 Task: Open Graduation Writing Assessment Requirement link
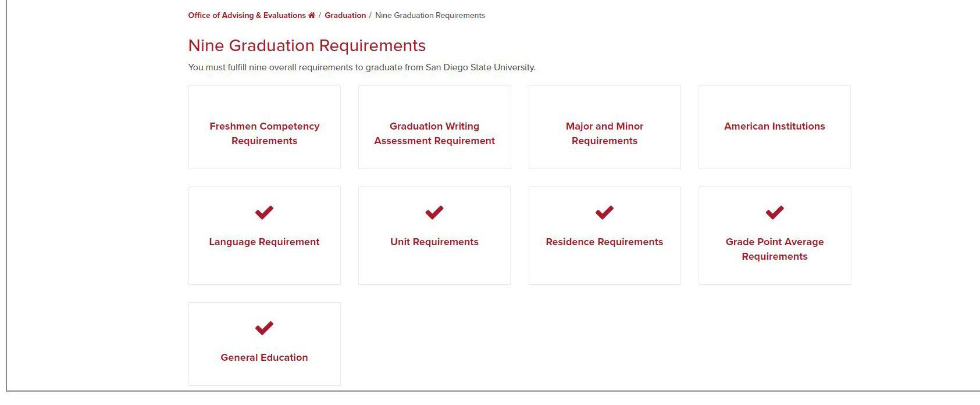coord(434,134)
